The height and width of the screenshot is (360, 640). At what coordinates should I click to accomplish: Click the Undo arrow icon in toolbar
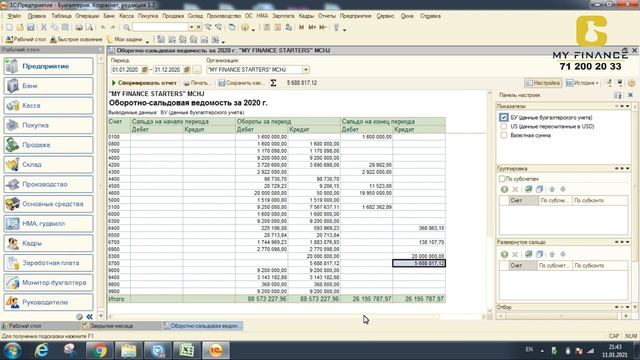(103, 27)
